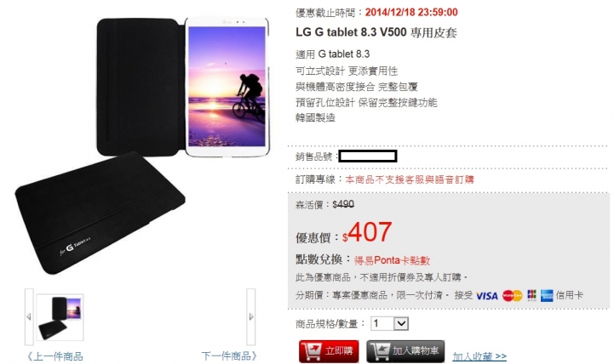Screen dimensions: 614x364
Task: Click the left thumbnail carousel arrow
Action: 29,316
